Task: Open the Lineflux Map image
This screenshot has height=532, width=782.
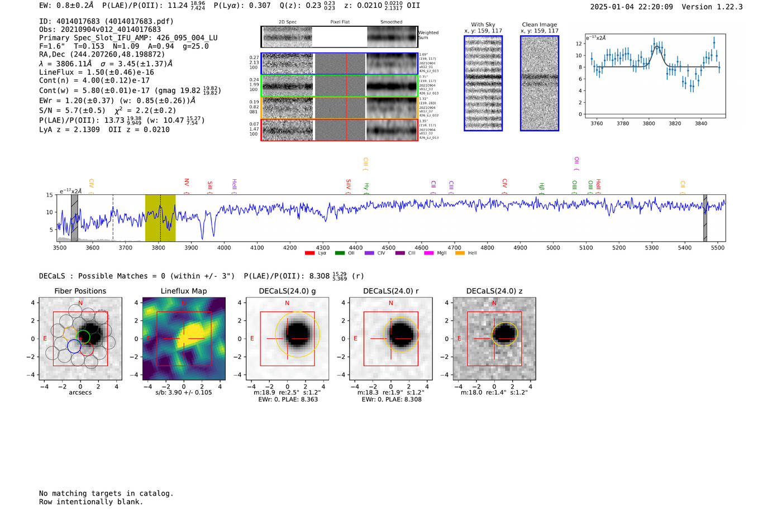Action: point(184,338)
